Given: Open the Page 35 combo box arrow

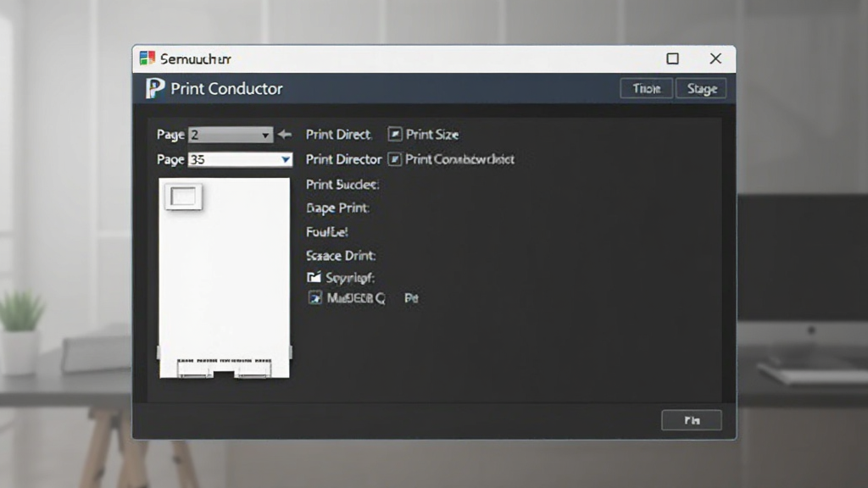Looking at the screenshot, I should point(285,160).
